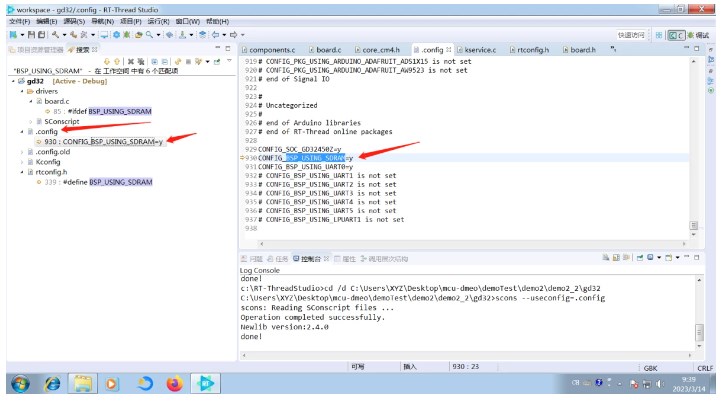Click line CONFIG_BSP_USING_UART0=y in the editor
Image resolution: width=726 pixels, height=401 pixels.
(306, 167)
